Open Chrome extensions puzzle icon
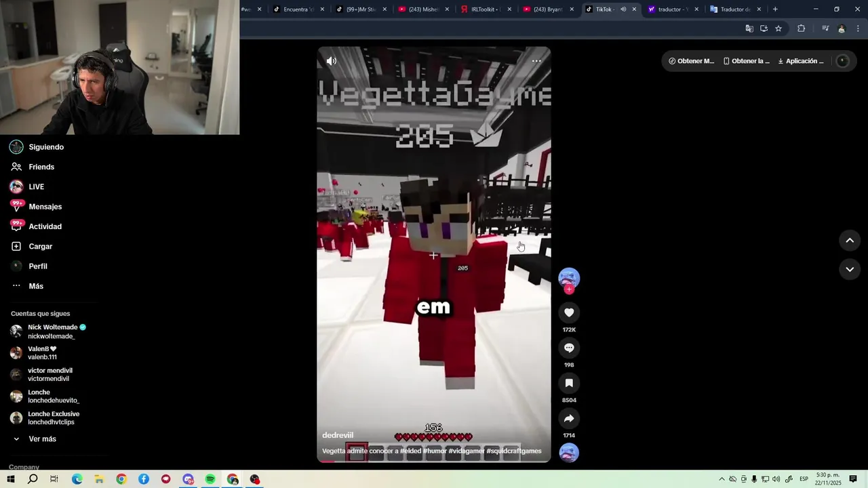This screenshot has width=868, height=488. (802, 28)
